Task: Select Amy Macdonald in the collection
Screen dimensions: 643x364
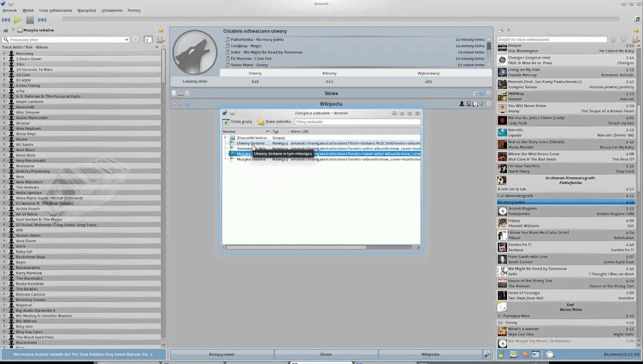Action: tap(31, 160)
